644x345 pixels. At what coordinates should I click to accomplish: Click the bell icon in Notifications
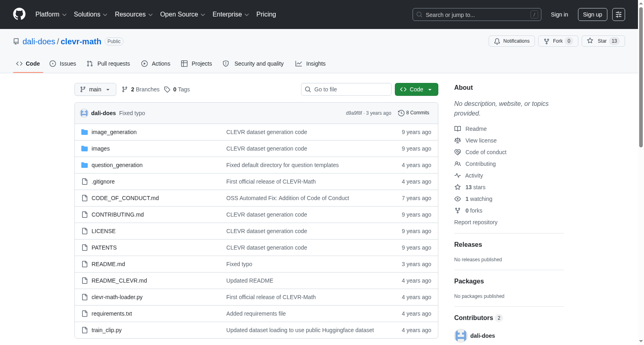497,41
